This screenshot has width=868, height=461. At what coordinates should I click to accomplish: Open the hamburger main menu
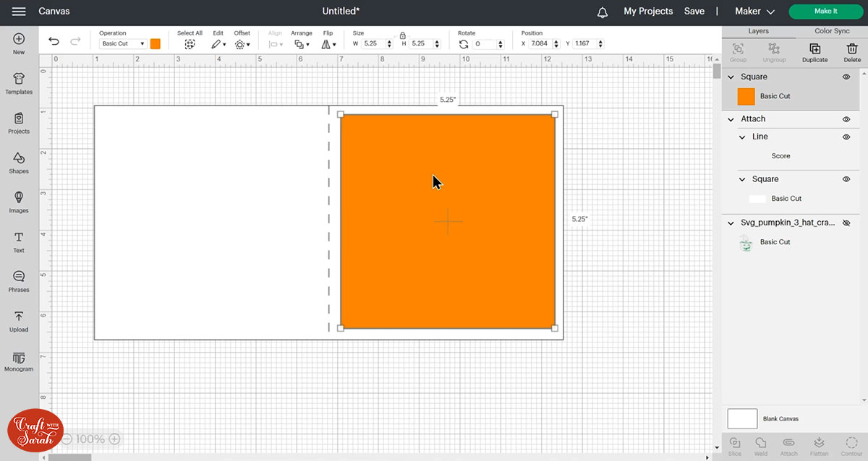pos(19,12)
